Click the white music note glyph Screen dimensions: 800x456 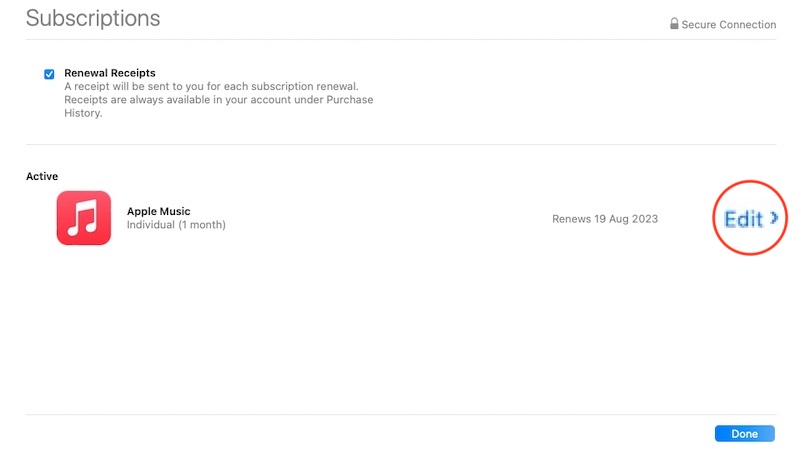click(x=83, y=218)
